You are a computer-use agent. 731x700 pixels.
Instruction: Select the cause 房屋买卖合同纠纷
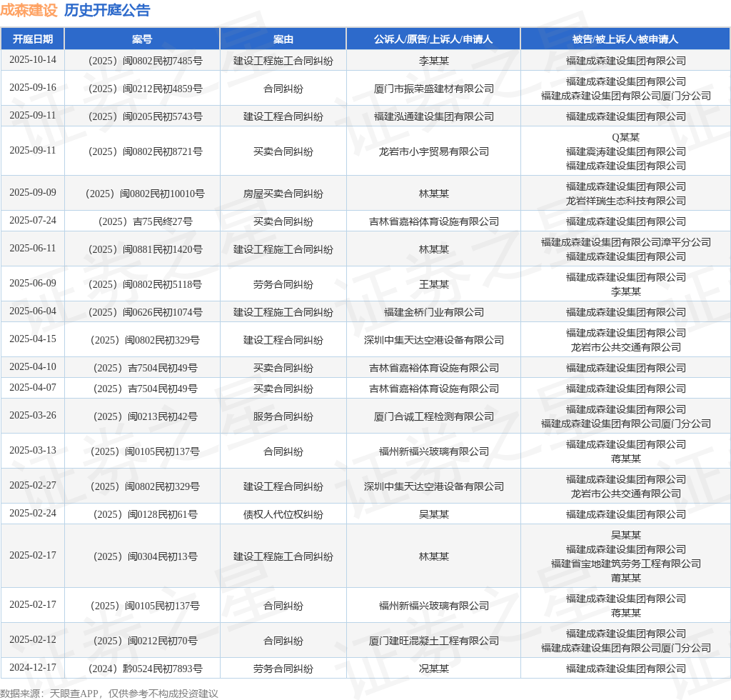(x=283, y=194)
